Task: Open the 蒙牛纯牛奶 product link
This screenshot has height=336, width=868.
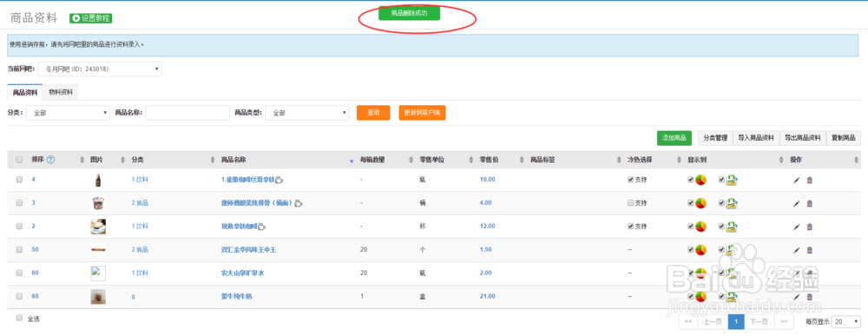Action: tap(236, 297)
